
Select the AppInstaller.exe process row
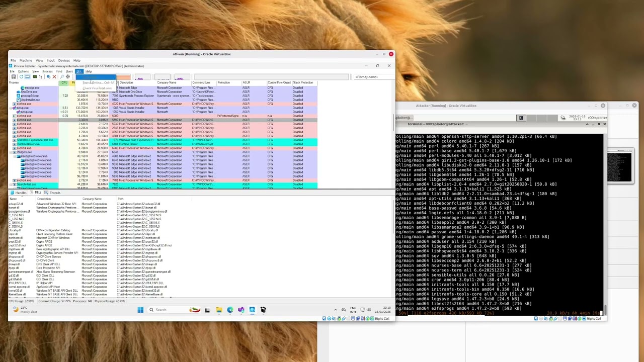click(163, 100)
